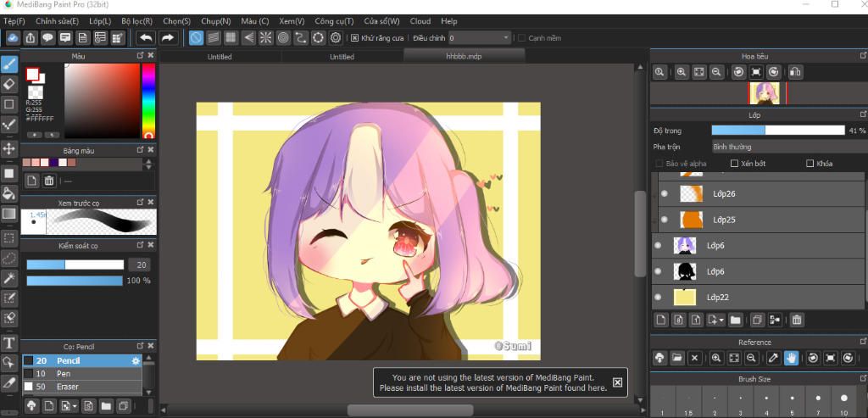
Task: Adjust the brush size slider showing 20
Action: coord(75,265)
